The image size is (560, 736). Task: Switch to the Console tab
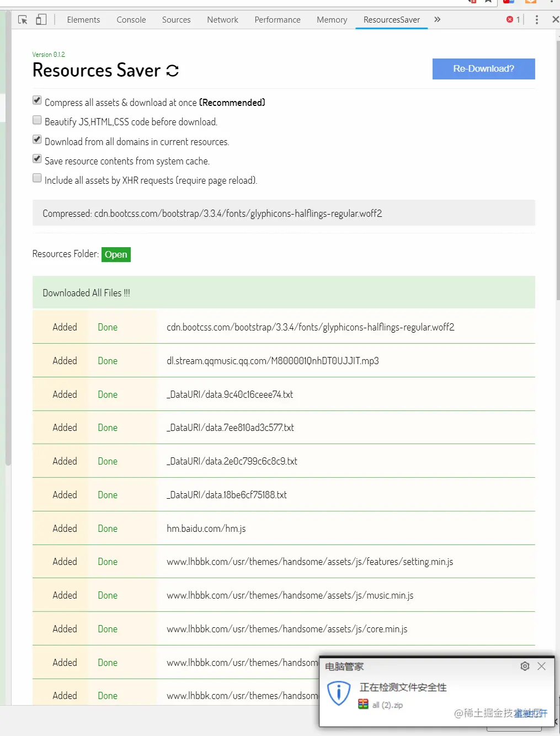coord(131,20)
